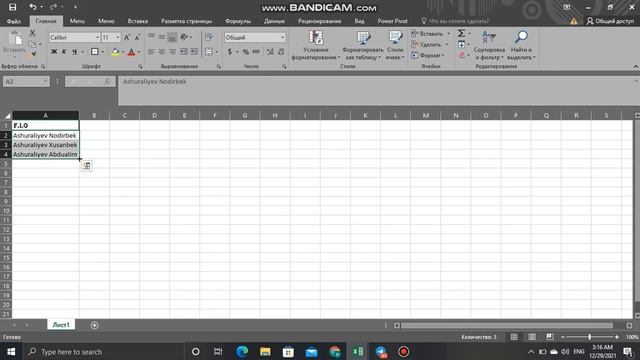
Task: Expand the Name Box A2 dropdown
Action: 45,82
